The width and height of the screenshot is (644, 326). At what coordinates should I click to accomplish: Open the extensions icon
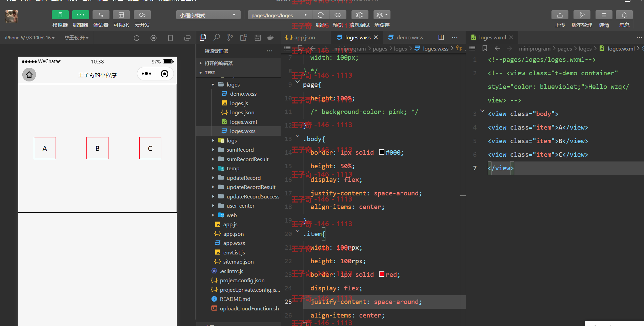coord(243,37)
